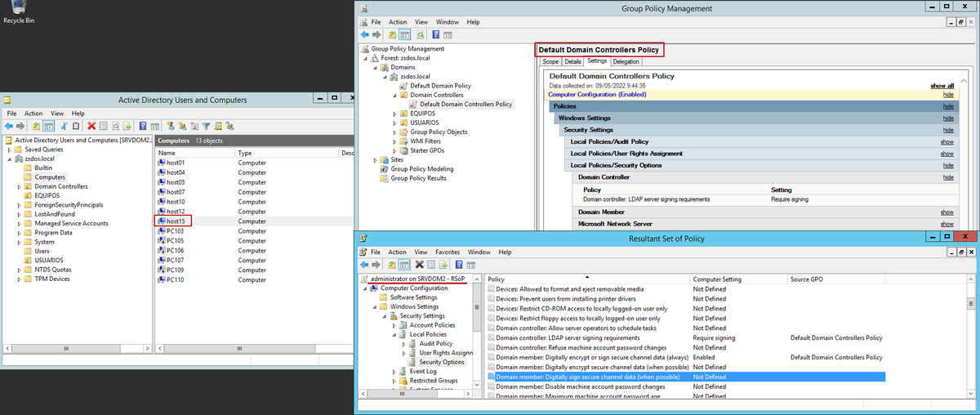Click Export list icon in Resultant Set of Policy toolbar
This screenshot has width=980, height=415.
[443, 265]
